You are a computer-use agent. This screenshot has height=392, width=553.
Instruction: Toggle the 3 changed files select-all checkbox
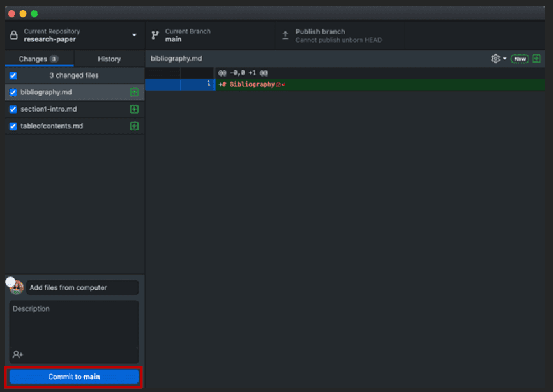13,75
